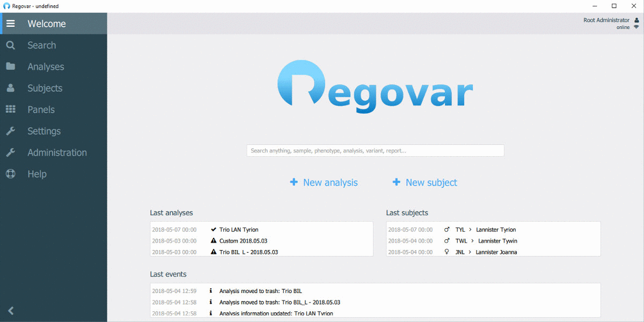Click Root Administrator user name
The width and height of the screenshot is (644, 322).
click(x=606, y=20)
